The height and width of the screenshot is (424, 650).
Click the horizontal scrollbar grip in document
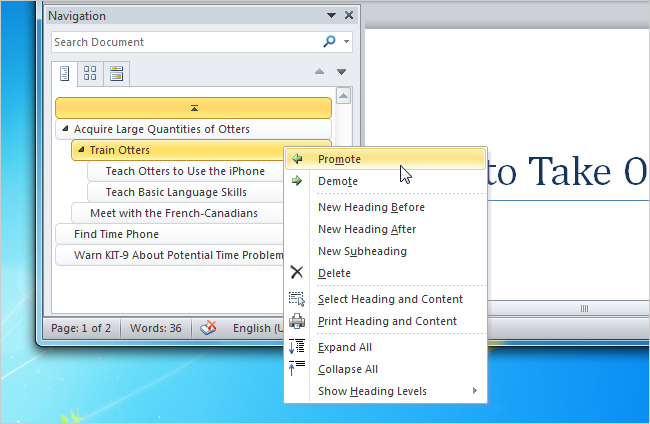585,308
